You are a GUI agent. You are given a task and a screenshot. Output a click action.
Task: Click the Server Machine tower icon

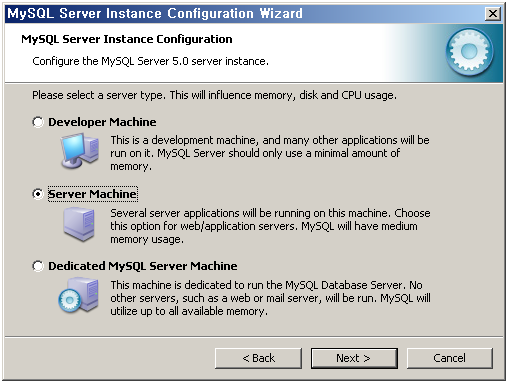79,224
